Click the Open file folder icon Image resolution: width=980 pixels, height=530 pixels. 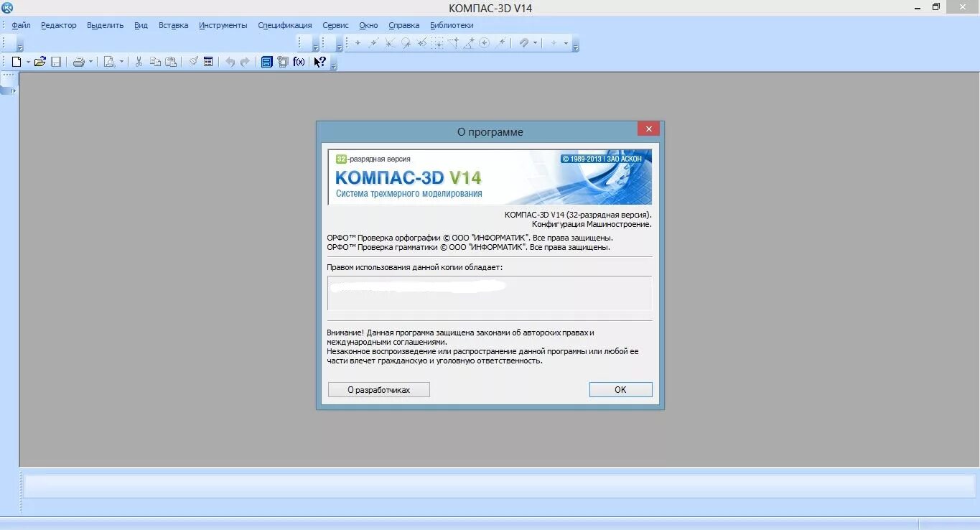coord(40,62)
